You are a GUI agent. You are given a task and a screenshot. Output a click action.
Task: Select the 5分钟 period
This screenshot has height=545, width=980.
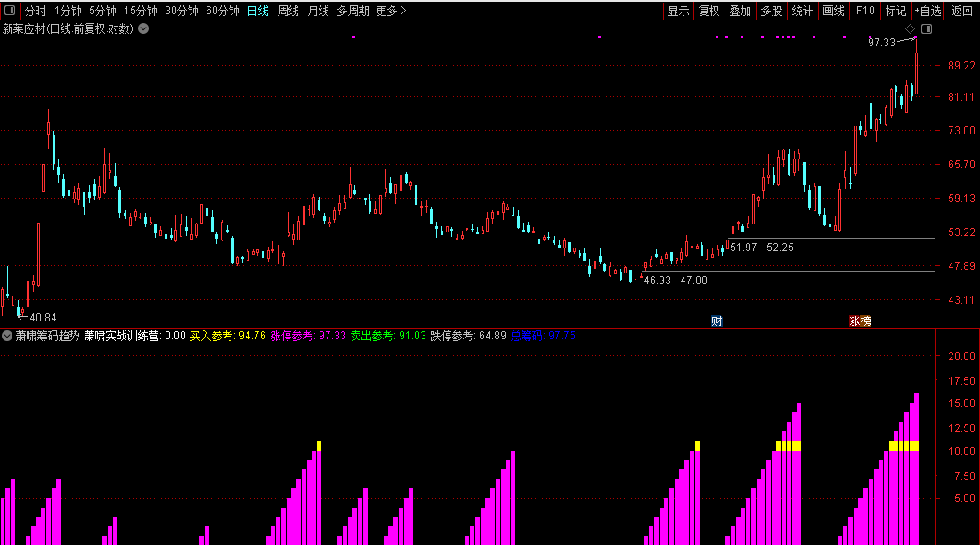pyautogui.click(x=102, y=11)
